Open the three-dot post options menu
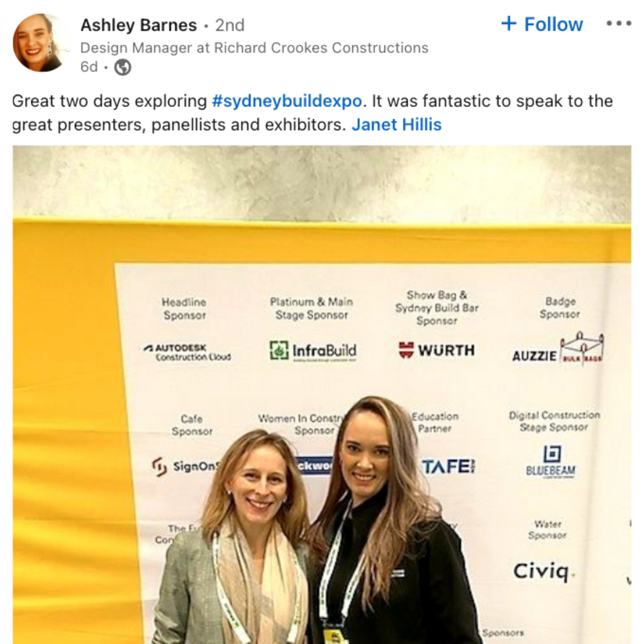 (619, 23)
